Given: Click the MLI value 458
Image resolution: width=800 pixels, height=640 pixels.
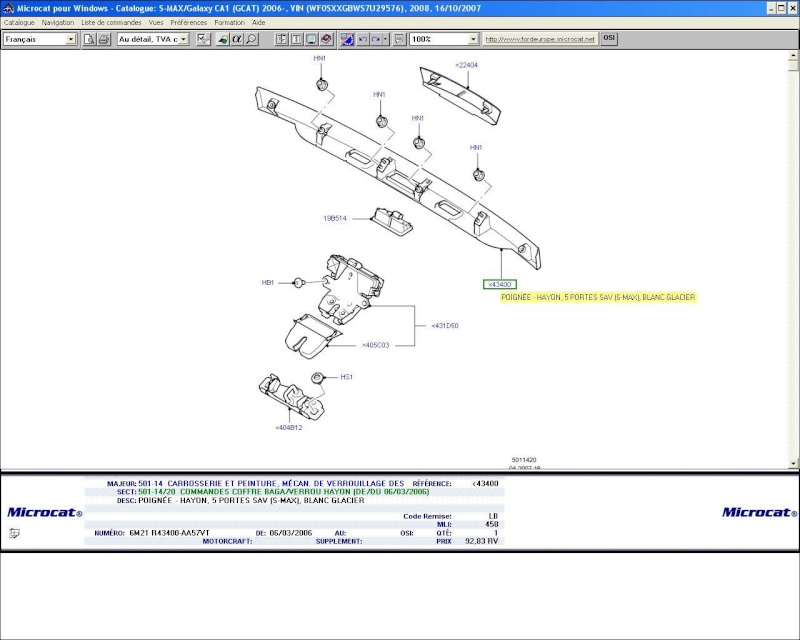Looking at the screenshot, I should point(492,524).
